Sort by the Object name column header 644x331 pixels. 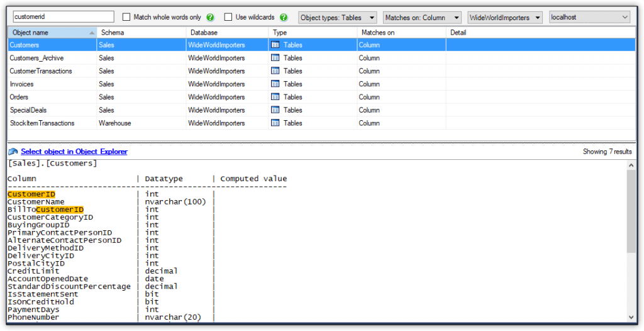52,32
